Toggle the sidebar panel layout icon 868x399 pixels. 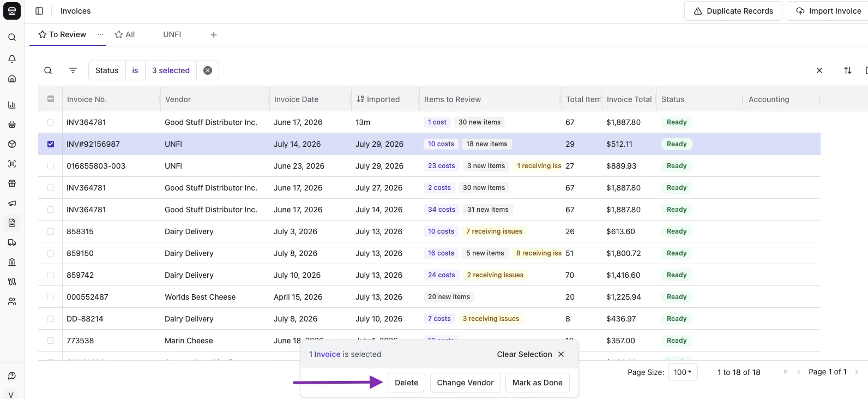39,11
